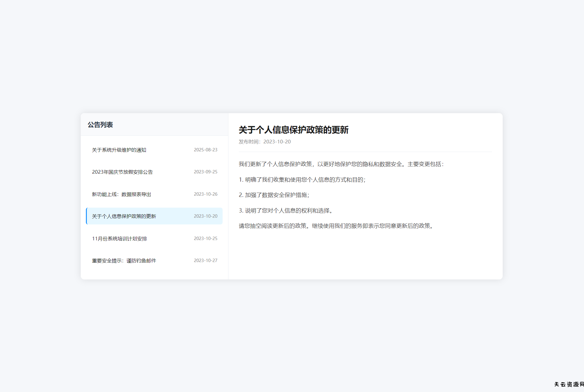Image resolution: width=584 pixels, height=392 pixels.
Task: Click the 2023-10-26 date in the list
Action: 205,194
